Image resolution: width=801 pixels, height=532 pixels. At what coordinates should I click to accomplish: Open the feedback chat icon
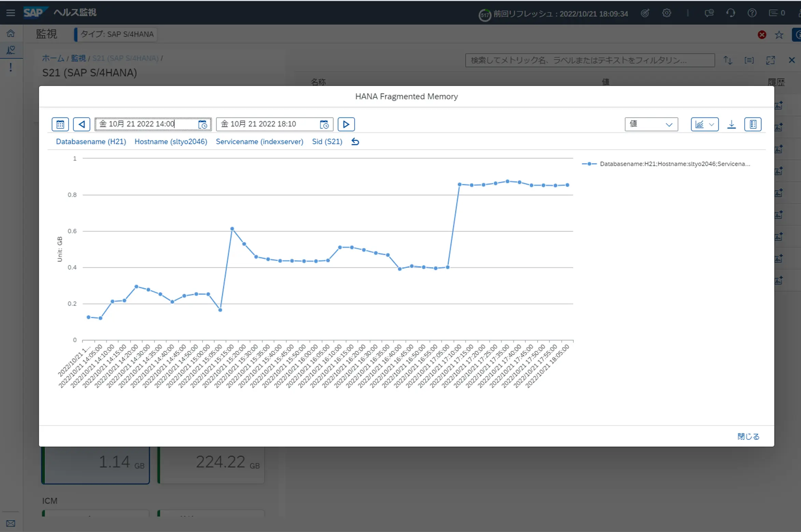click(709, 13)
